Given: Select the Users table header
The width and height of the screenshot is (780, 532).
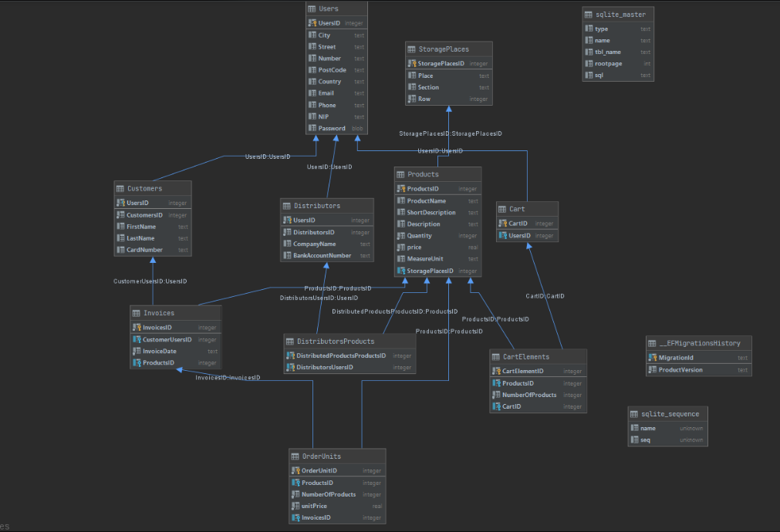Looking at the screenshot, I should (337, 9).
